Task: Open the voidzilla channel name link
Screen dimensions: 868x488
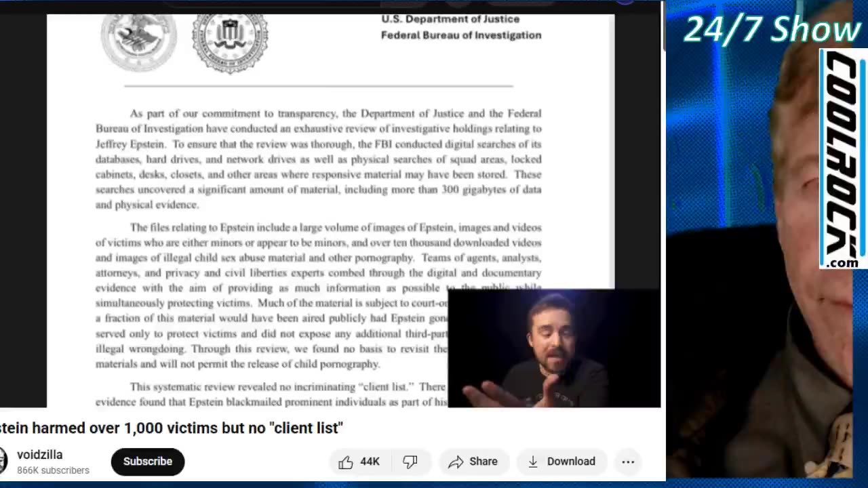Action: point(40,455)
